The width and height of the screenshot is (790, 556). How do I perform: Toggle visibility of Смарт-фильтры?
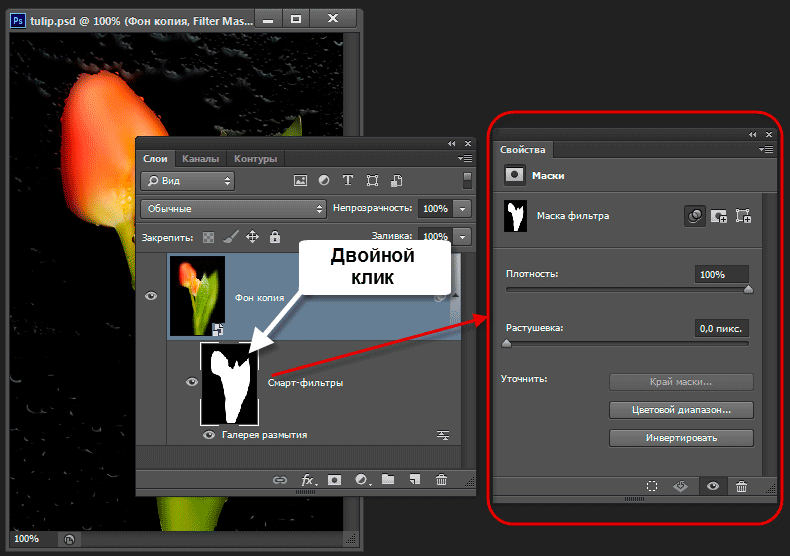point(190,382)
